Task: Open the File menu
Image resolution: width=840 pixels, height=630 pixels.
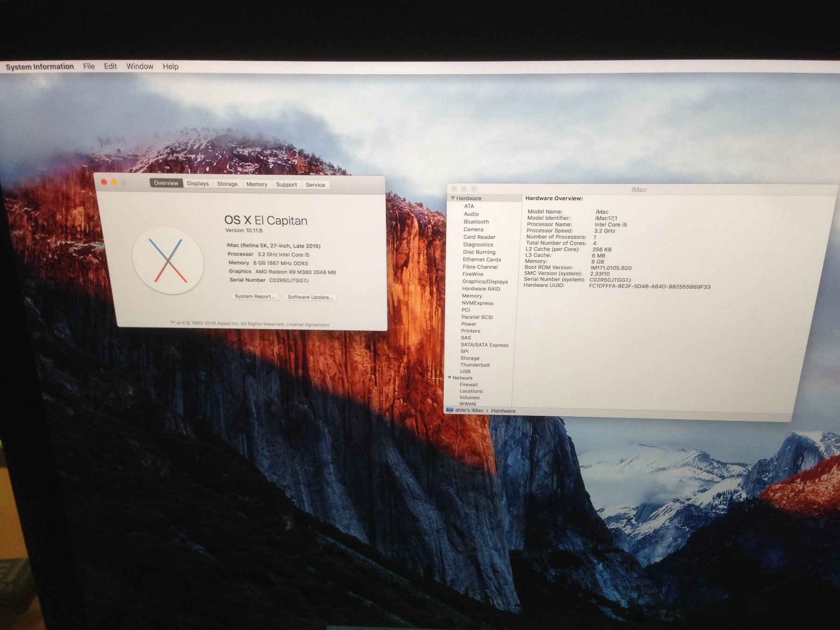Action: (89, 66)
